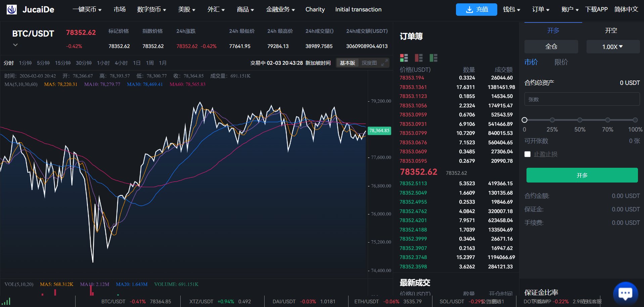Open the 1.00X leverage dropdown
This screenshot has height=307, width=644.
tap(613, 47)
